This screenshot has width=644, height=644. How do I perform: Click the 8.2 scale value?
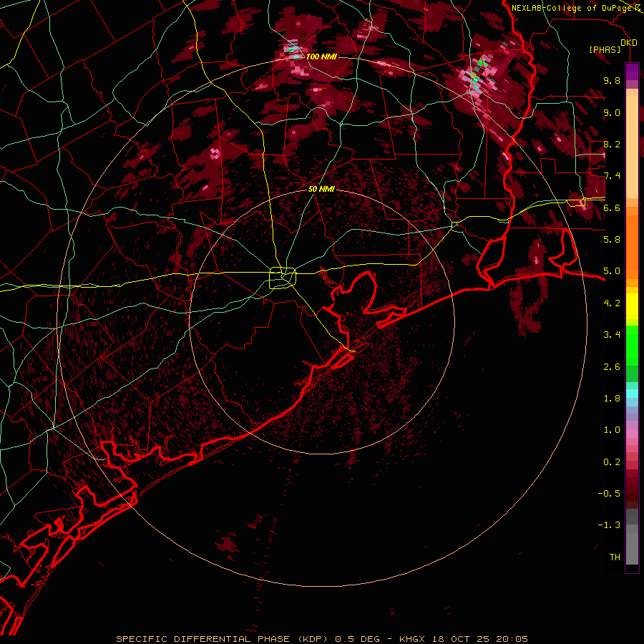coord(612,144)
